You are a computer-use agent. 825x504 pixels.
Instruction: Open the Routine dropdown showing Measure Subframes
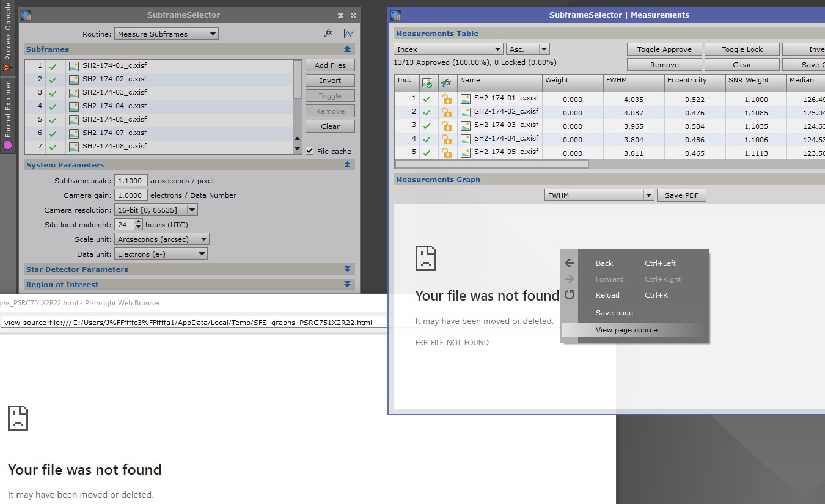(166, 34)
